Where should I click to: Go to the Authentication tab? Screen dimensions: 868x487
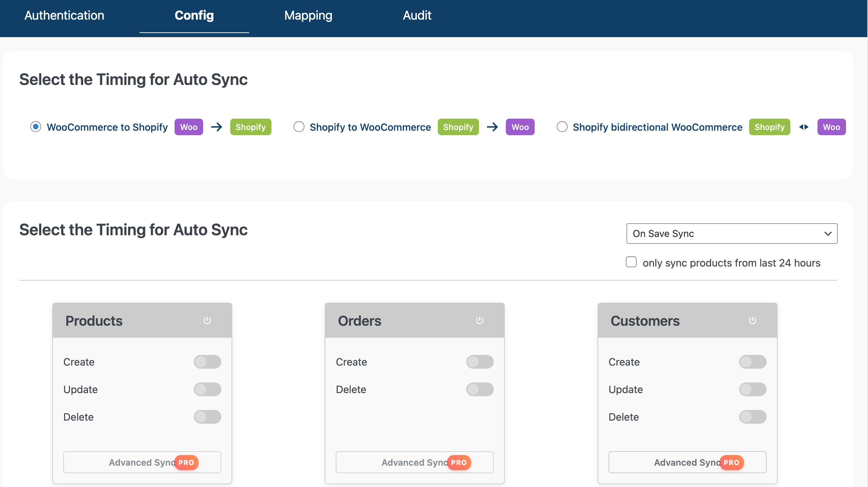pos(64,15)
